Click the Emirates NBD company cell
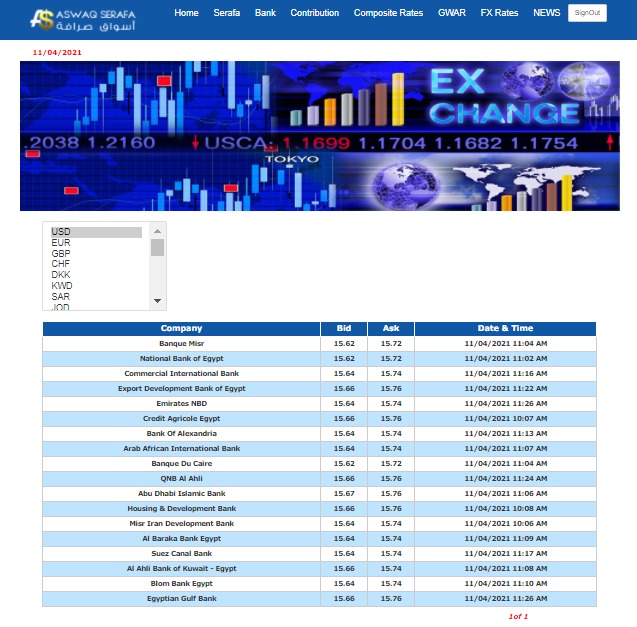Viewport: 637px width, 627px height. pyautogui.click(x=182, y=404)
